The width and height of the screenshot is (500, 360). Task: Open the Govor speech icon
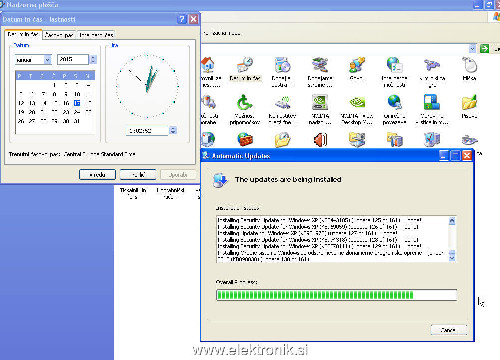tap(356, 64)
